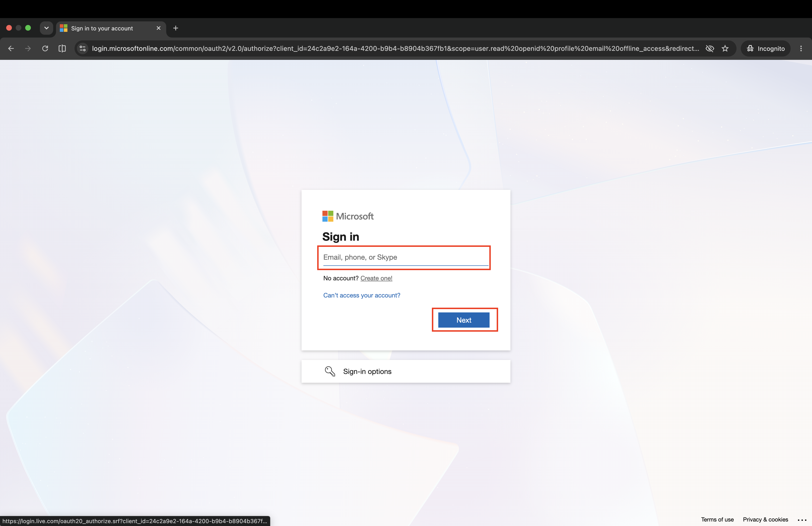Expand the tab search dropdown arrow

[x=46, y=28]
